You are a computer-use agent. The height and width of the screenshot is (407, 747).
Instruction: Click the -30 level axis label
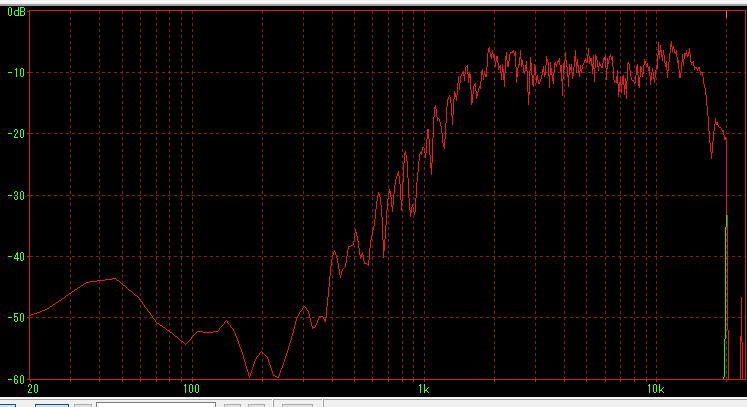16,195
